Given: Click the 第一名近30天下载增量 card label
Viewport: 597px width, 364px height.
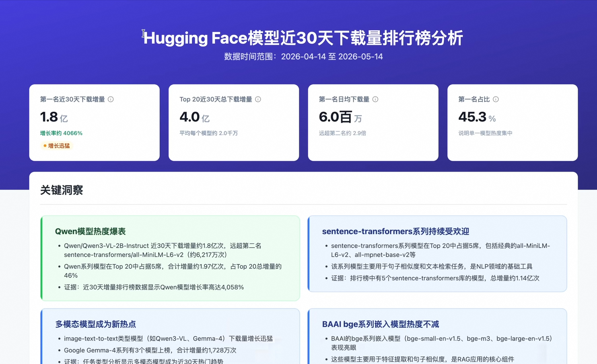Looking at the screenshot, I should click(x=72, y=99).
